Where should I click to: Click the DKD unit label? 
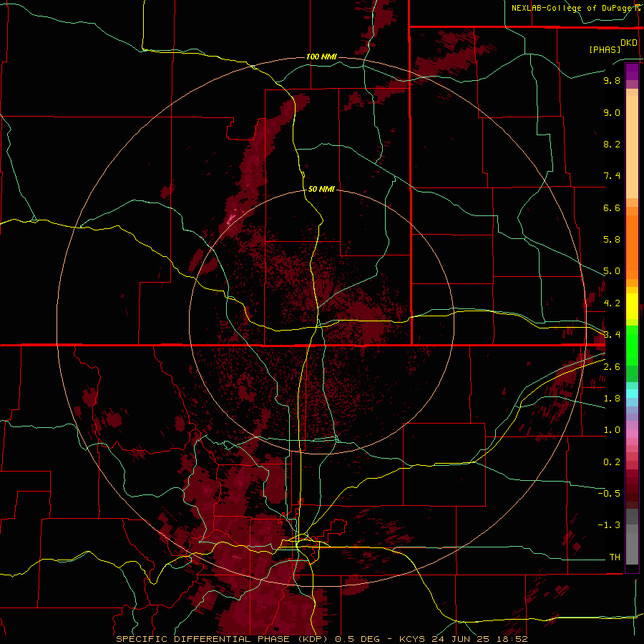pos(629,43)
